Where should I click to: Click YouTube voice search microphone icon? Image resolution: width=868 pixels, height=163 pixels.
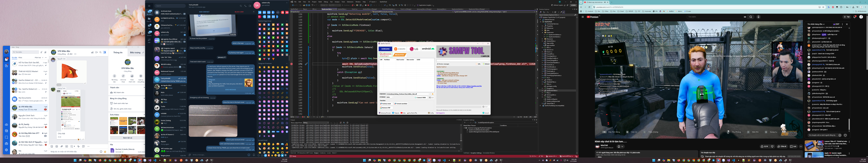tap(758, 17)
